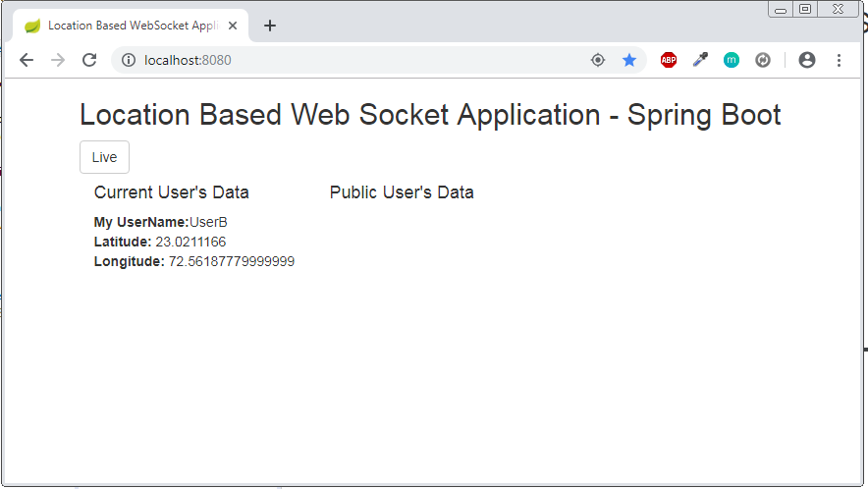This screenshot has width=868, height=489.
Task: Click the grey refresh extension icon
Action: (x=763, y=60)
